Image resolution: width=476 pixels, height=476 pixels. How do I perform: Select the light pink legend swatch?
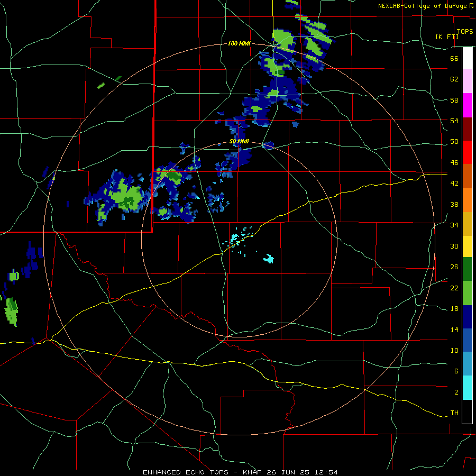click(x=467, y=81)
